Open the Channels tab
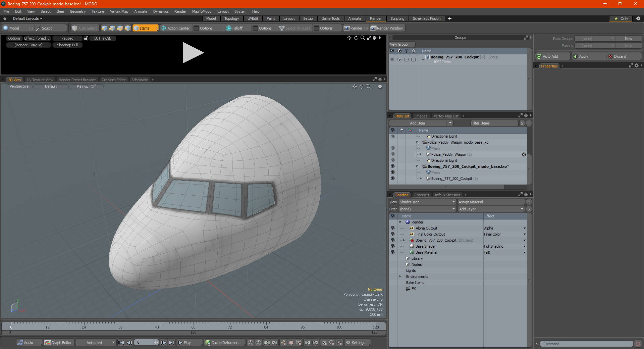Image resolution: width=644 pixels, height=349 pixels. tap(421, 195)
